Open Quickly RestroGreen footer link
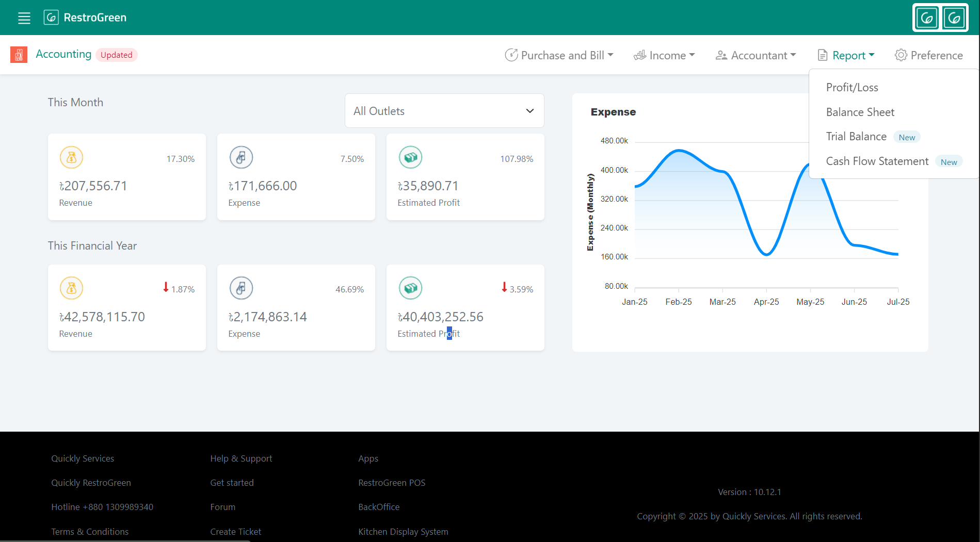The width and height of the screenshot is (980, 542). point(91,483)
